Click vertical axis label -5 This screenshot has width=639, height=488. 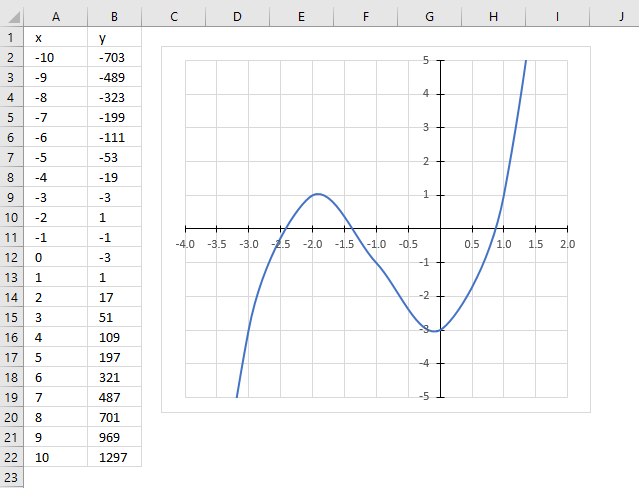424,396
